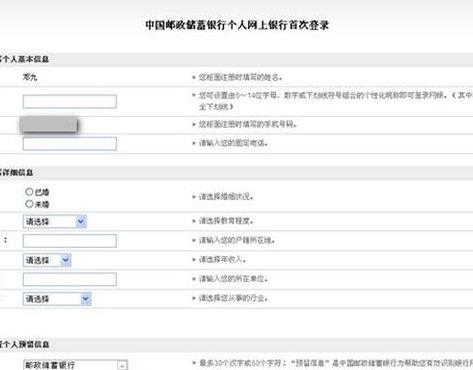Image resolution: width=473 pixels, height=370 pixels.
Task: Click hint 请输入您的固定电话
Action: tap(233, 143)
